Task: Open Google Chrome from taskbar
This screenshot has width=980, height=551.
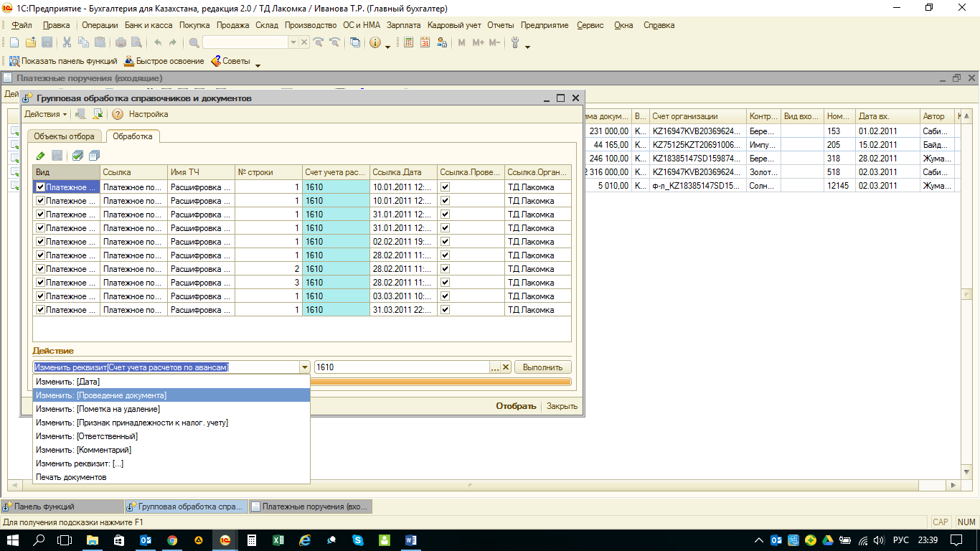Action: tap(172, 540)
